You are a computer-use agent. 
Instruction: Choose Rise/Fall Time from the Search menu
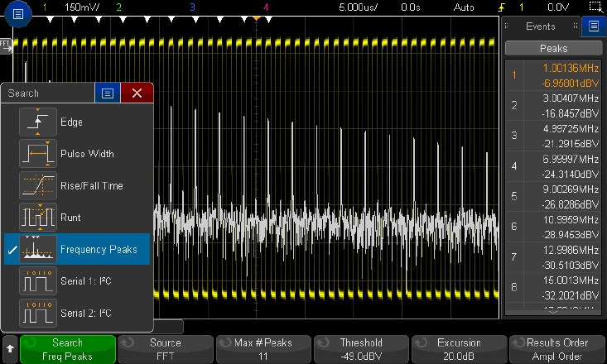point(77,185)
